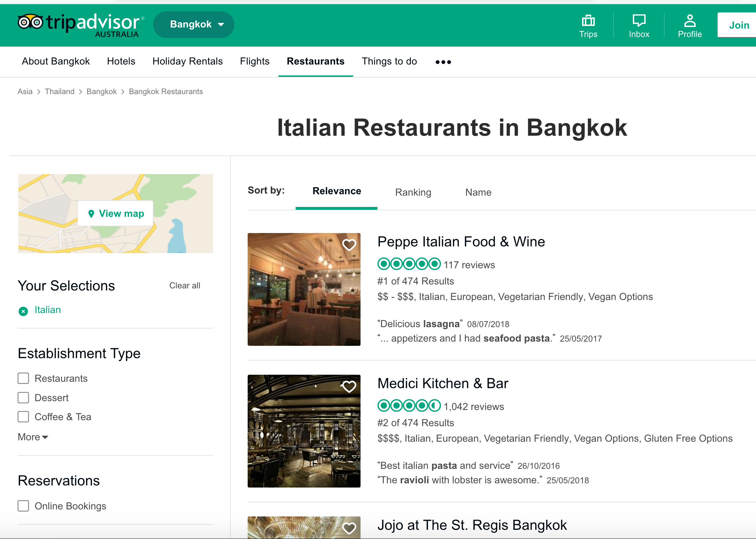Open the "Delicious lasagna" review snippet

pos(420,324)
